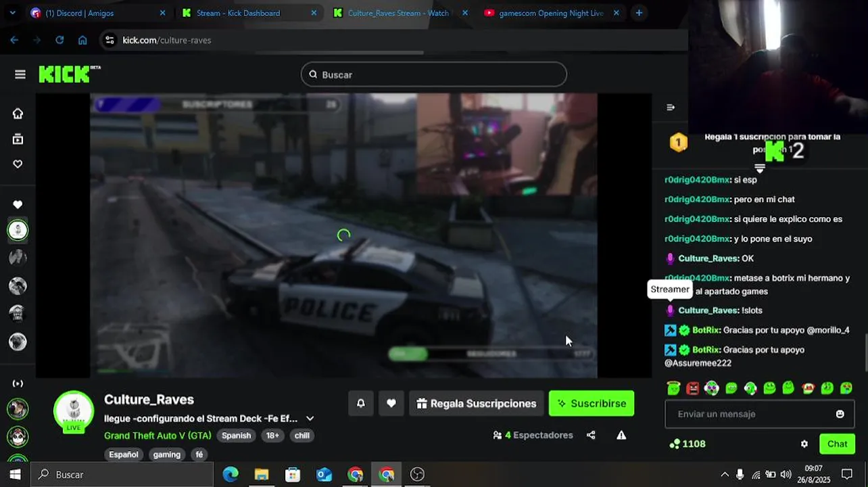Image resolution: width=868 pixels, height=487 pixels.
Task: Share the stream via share icon
Action: pos(591,435)
